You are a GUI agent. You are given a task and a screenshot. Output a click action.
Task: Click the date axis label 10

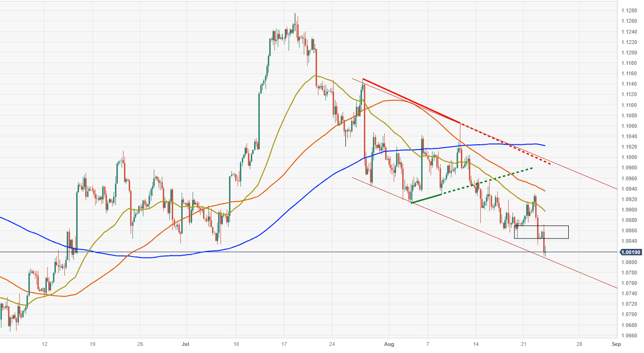[x=236, y=344]
